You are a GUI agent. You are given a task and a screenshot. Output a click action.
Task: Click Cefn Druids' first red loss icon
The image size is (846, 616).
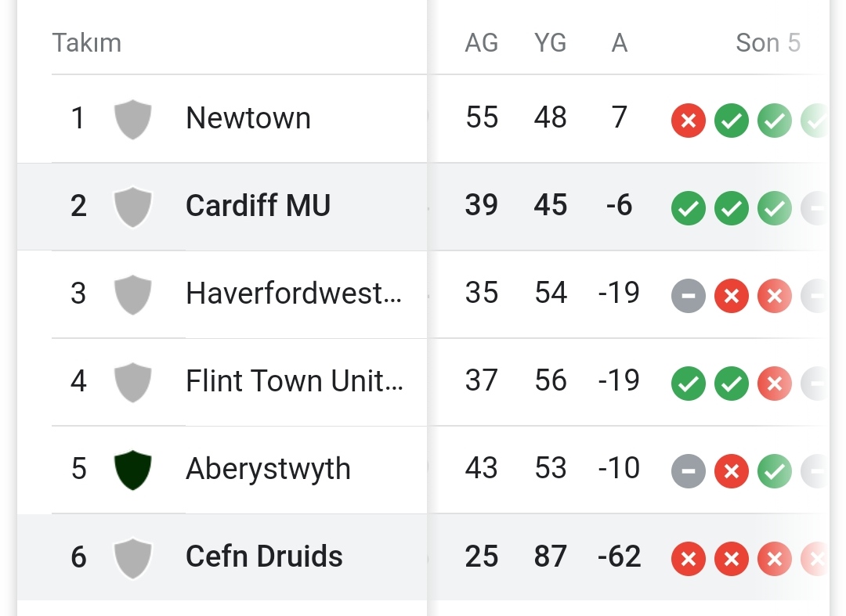click(x=689, y=559)
